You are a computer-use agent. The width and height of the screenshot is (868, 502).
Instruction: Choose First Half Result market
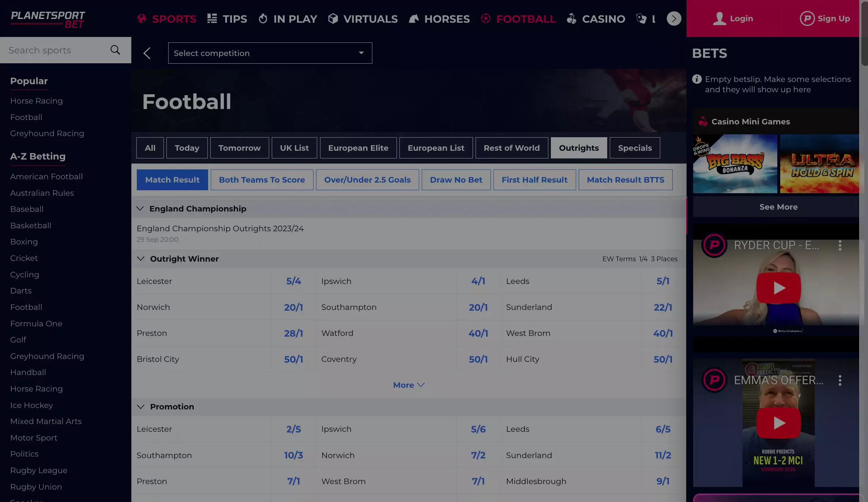[x=534, y=180]
